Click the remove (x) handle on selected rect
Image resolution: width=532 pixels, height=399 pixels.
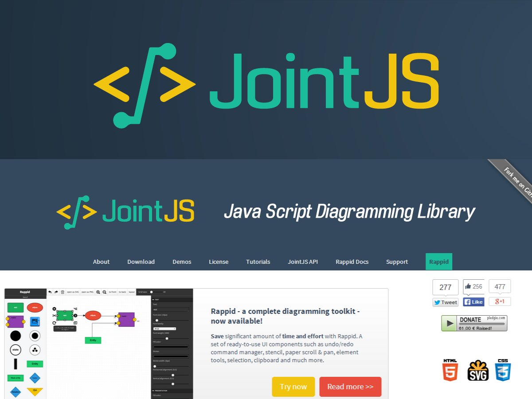pos(54,309)
